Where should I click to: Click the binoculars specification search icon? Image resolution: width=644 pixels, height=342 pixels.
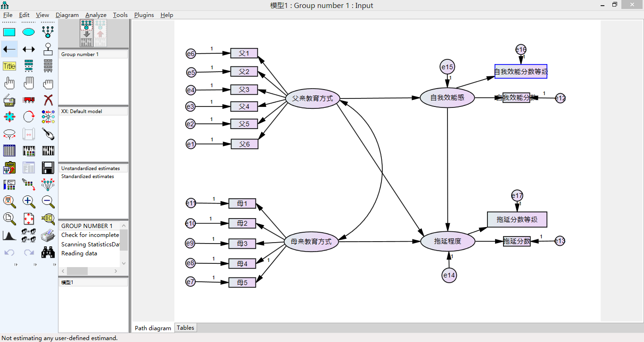[48, 252]
